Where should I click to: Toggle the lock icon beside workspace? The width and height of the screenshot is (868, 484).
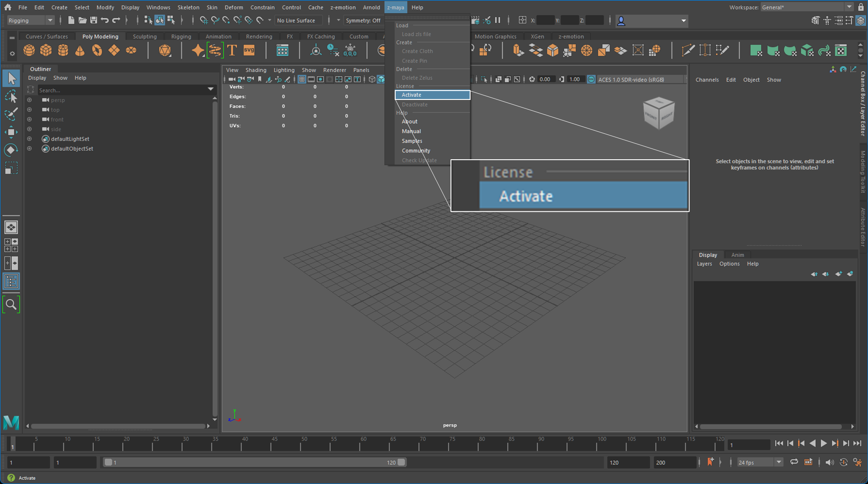point(861,7)
